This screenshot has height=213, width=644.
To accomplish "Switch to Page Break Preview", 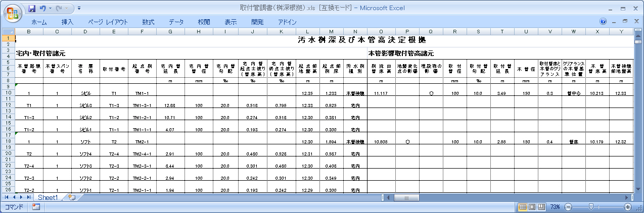I will (x=541, y=207).
